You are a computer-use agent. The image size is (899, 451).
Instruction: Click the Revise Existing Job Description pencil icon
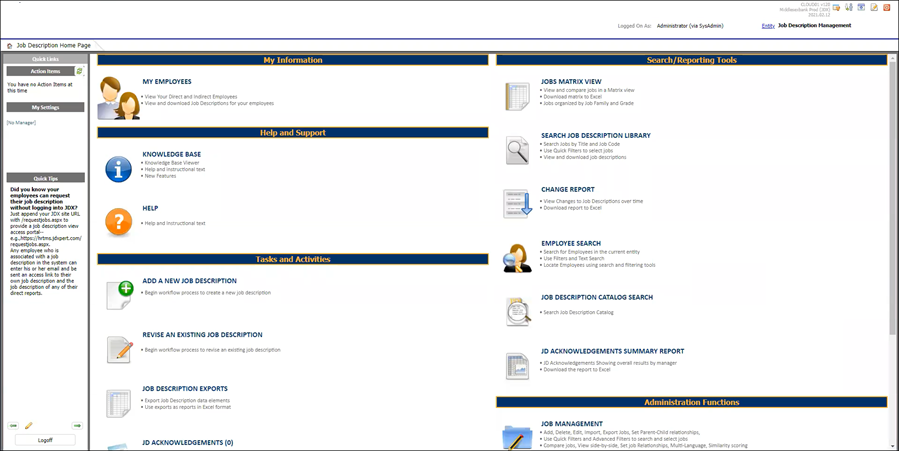pos(119,349)
